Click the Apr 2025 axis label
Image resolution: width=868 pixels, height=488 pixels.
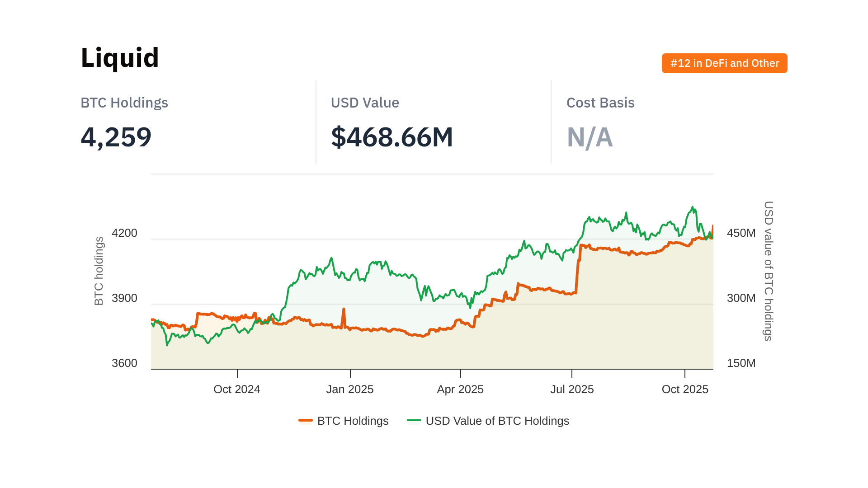tap(460, 389)
